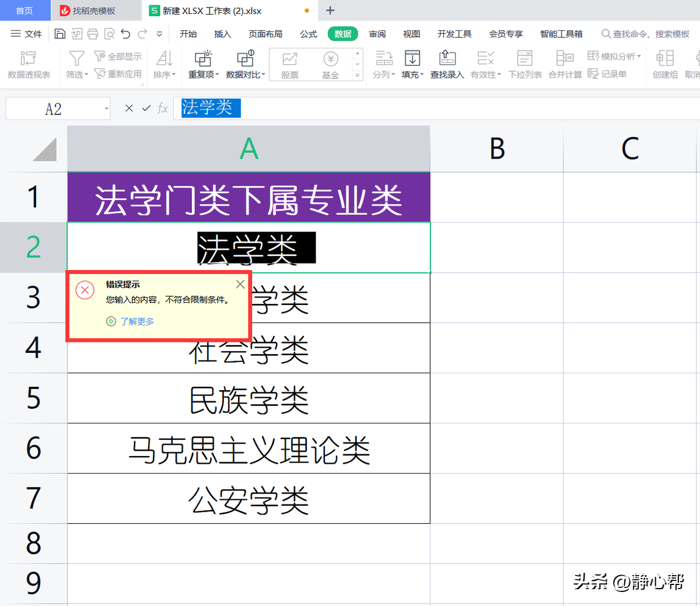Viewport: 700px width, 606px height.
Task: Open the 文件 menu
Action: tap(27, 34)
